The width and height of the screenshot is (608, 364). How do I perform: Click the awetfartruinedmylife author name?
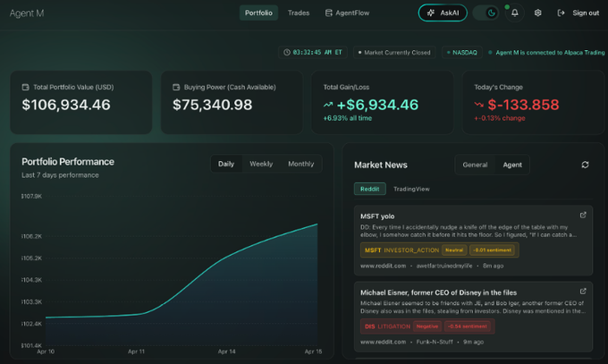[444, 266]
